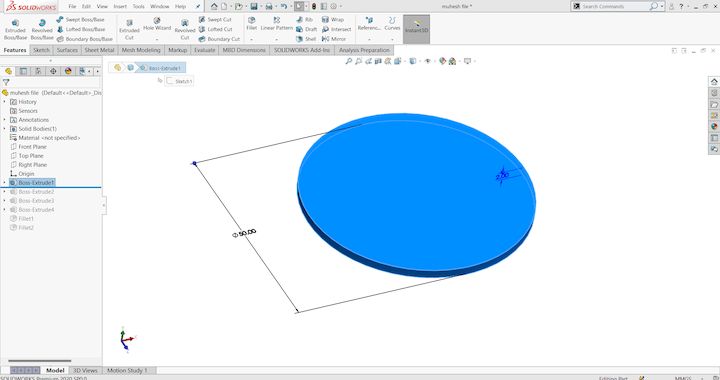Switch to the Motion Study 1 tab

127,370
